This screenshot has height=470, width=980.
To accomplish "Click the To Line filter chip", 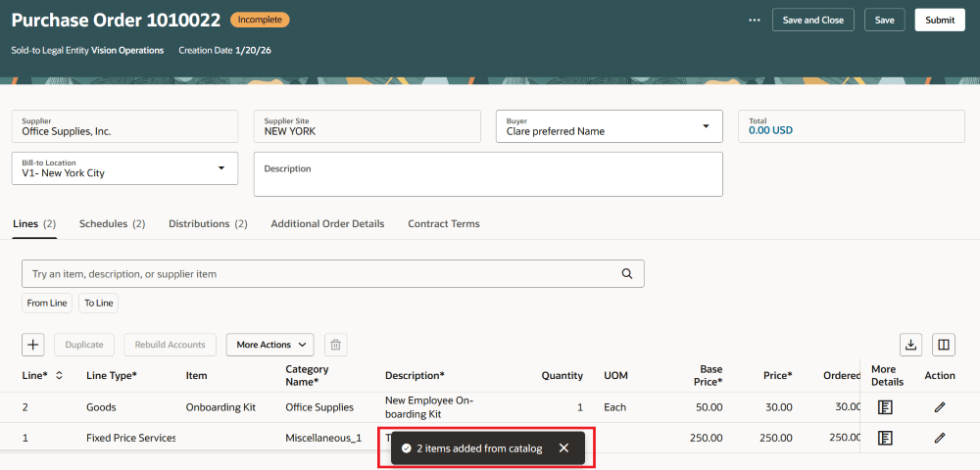I will coord(99,303).
